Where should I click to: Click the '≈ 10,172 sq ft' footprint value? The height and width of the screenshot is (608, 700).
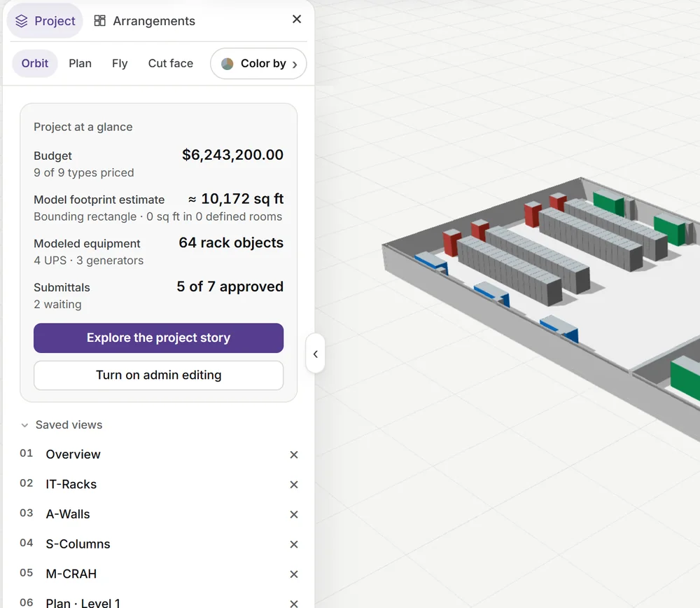click(x=236, y=199)
